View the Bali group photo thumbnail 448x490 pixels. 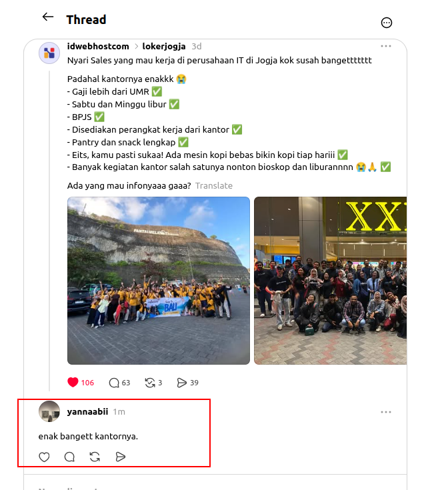click(x=159, y=281)
